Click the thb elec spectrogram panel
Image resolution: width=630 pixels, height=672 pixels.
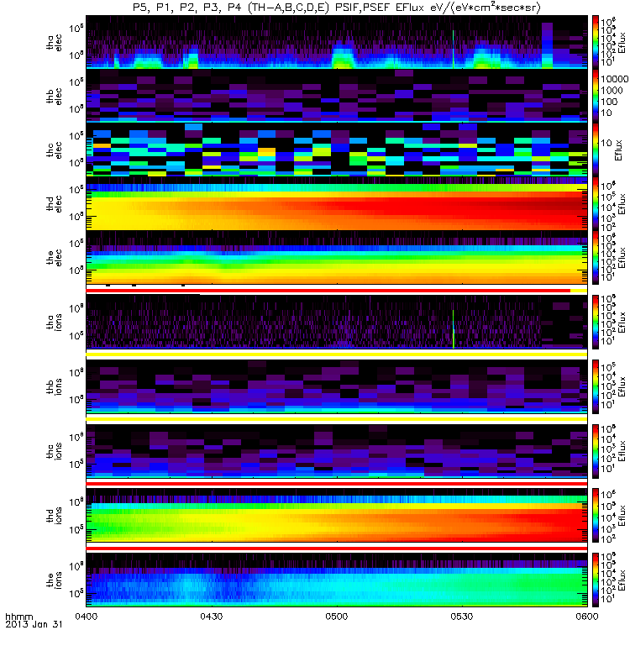point(337,96)
